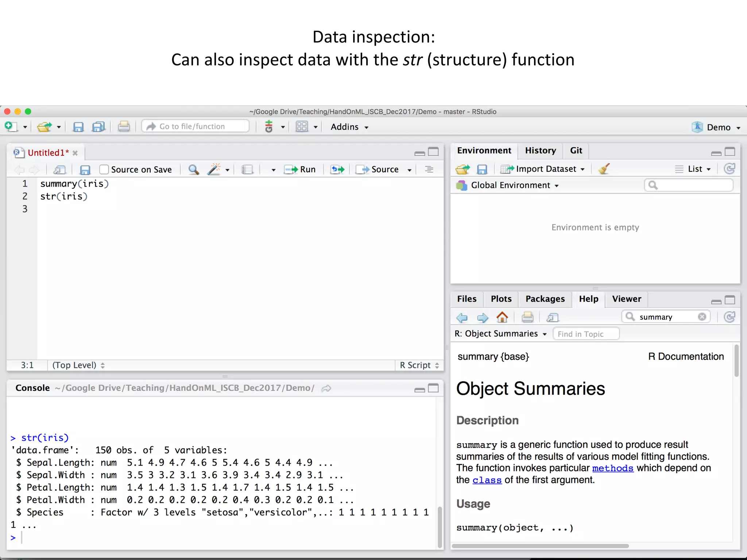747x560 pixels.
Task: Open the R: Object Summaries topic dropdown
Action: pyautogui.click(x=501, y=334)
